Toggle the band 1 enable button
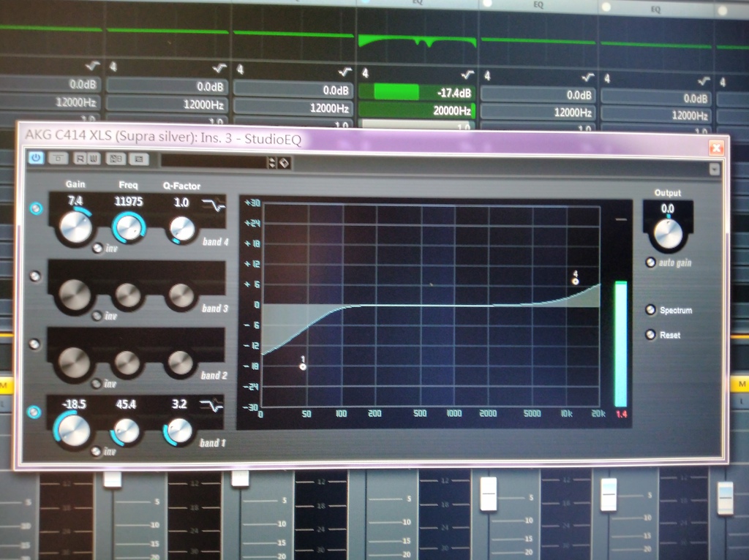 click(34, 412)
